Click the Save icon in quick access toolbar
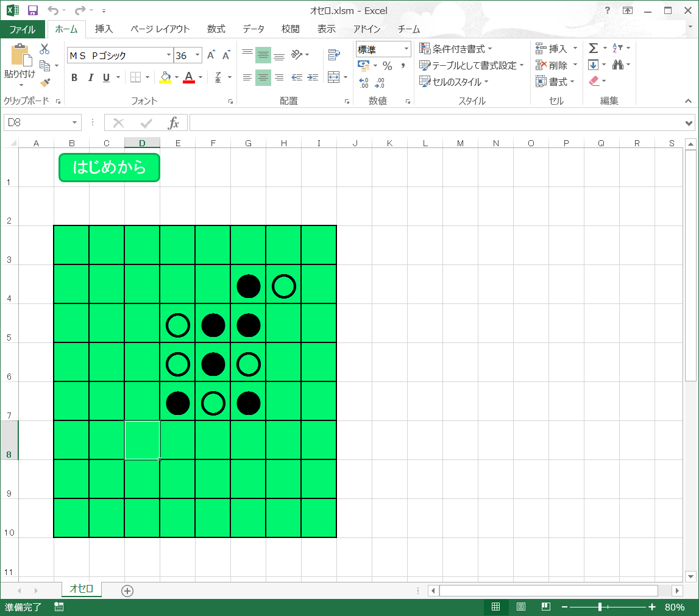Viewport: 699px width, 616px height. click(33, 10)
